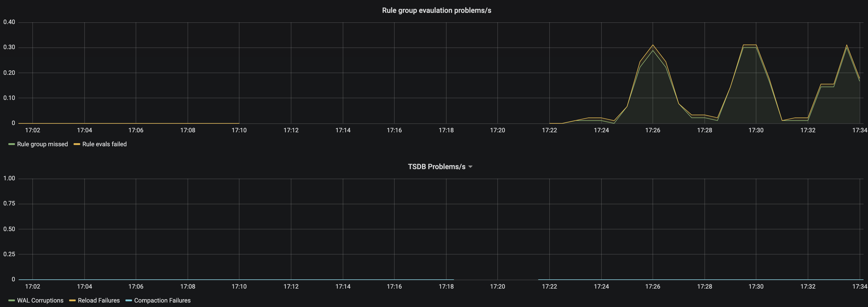Screen dimensions: 868x307
Task: Click the yellow Reload Failures color swatch
Action: [72, 301]
